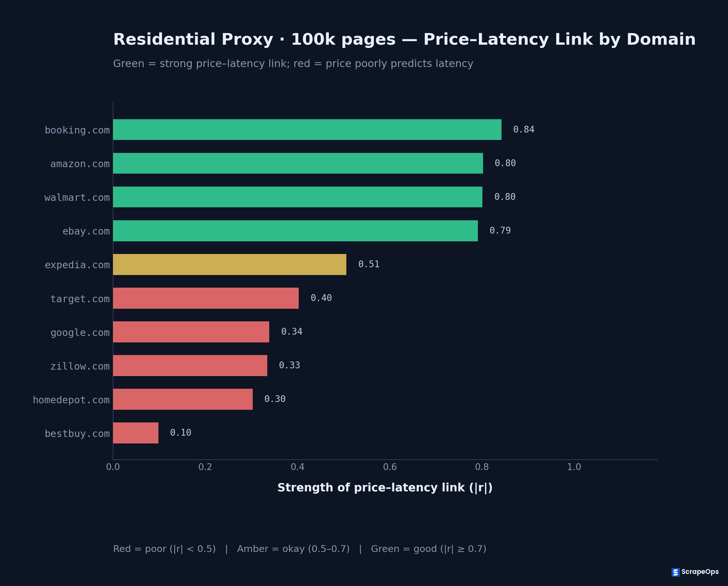Click the subtitle starting with Green = strong
The width and height of the screenshot is (728, 586).
pyautogui.click(x=293, y=64)
